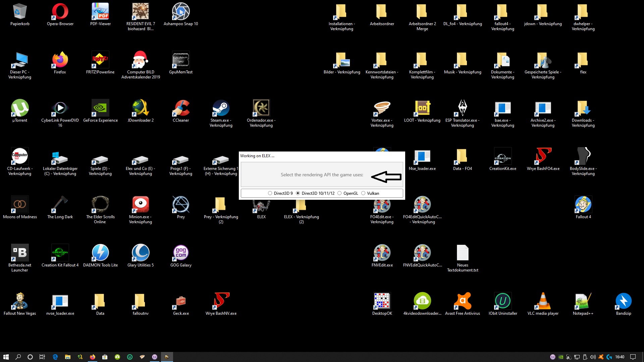
Task: Open the taskbar search magnifier
Action: click(18, 357)
